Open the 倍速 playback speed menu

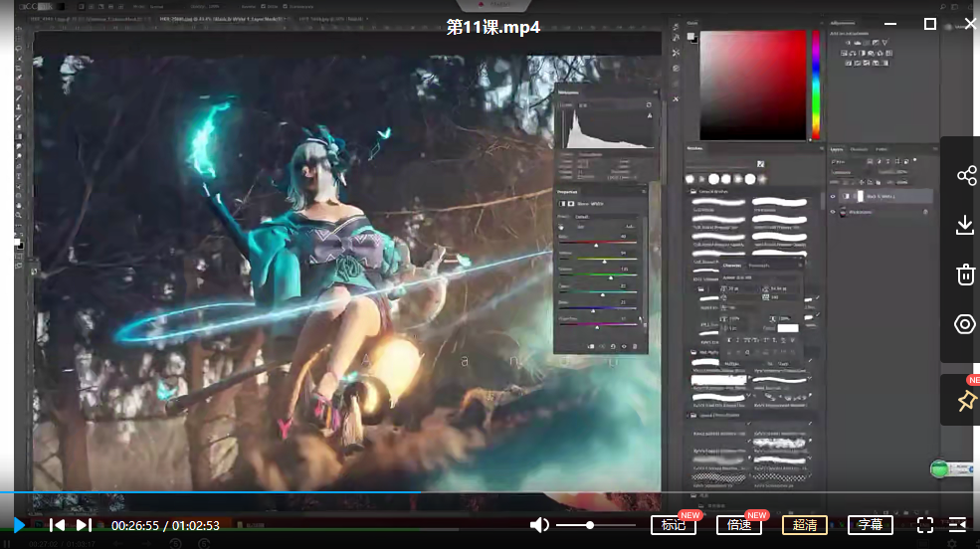738,525
